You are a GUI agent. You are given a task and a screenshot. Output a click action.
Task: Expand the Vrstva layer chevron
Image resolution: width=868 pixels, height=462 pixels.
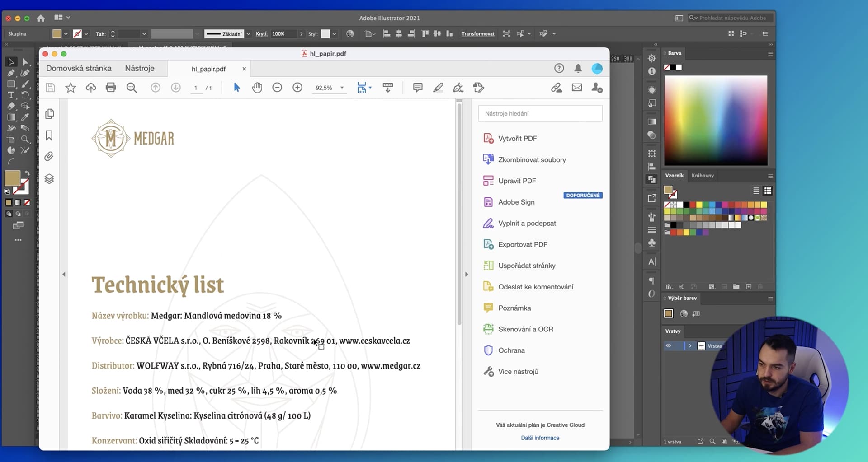click(x=690, y=346)
